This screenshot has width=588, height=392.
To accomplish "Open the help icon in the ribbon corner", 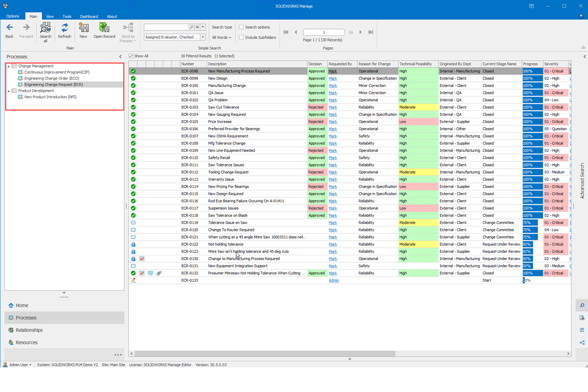I will pos(581,16).
